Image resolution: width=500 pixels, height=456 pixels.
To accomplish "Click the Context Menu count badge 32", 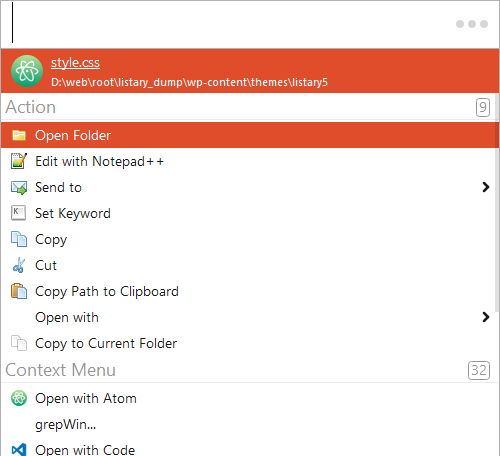I will [479, 370].
